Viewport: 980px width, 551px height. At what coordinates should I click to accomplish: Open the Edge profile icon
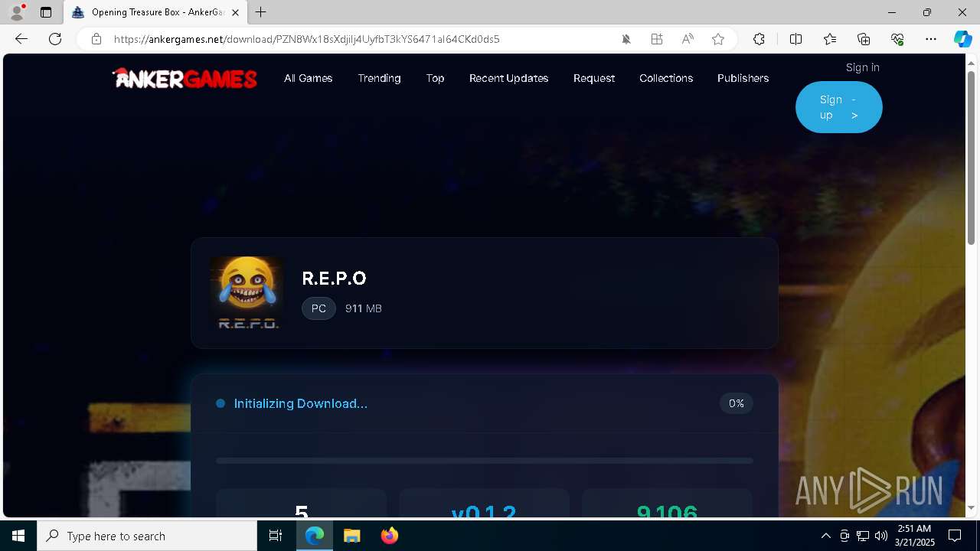(16, 12)
